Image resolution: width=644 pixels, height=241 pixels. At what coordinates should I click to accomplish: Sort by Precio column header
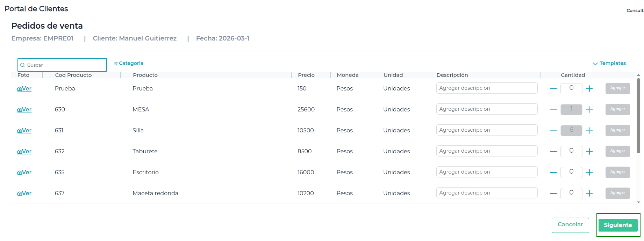pyautogui.click(x=306, y=75)
